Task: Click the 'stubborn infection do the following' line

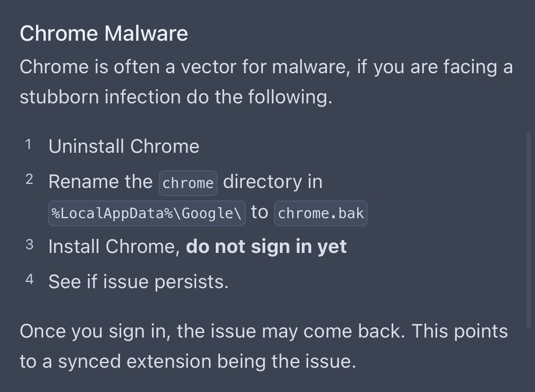Action: 176,97
